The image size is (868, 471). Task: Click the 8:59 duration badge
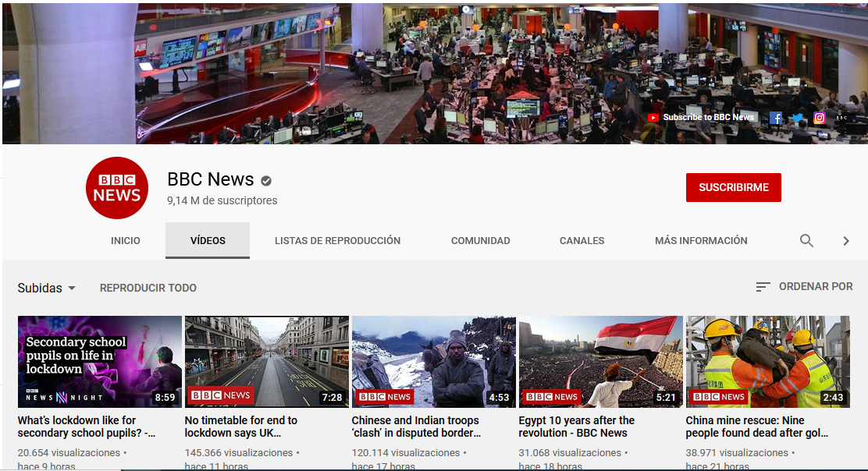(x=165, y=398)
